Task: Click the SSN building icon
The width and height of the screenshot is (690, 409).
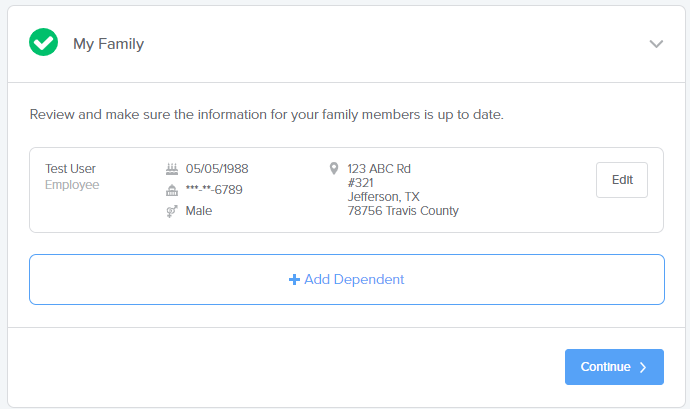Action: (x=172, y=190)
